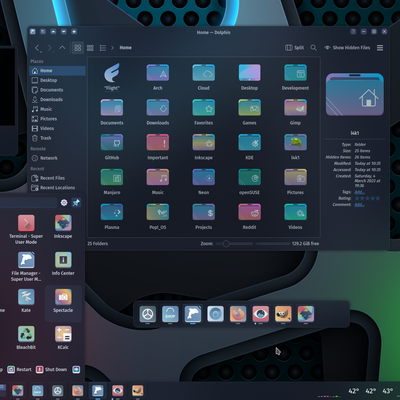Screen dimensions: 400x400
Task: Launch Kate text editor
Action: tap(26, 301)
